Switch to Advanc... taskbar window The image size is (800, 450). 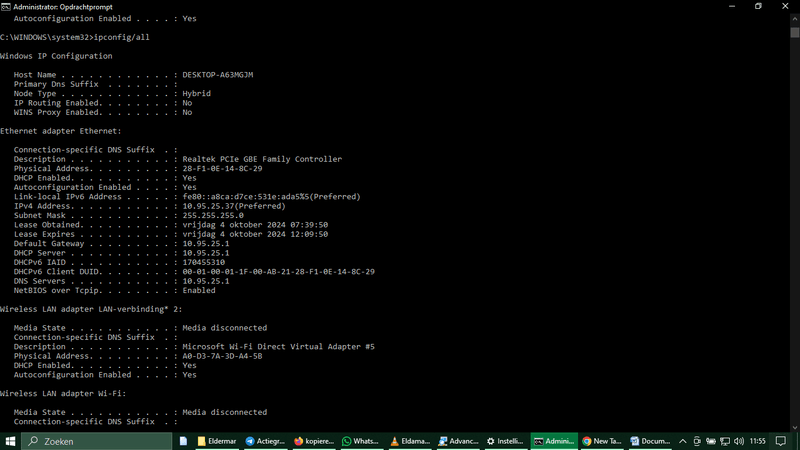click(x=458, y=441)
